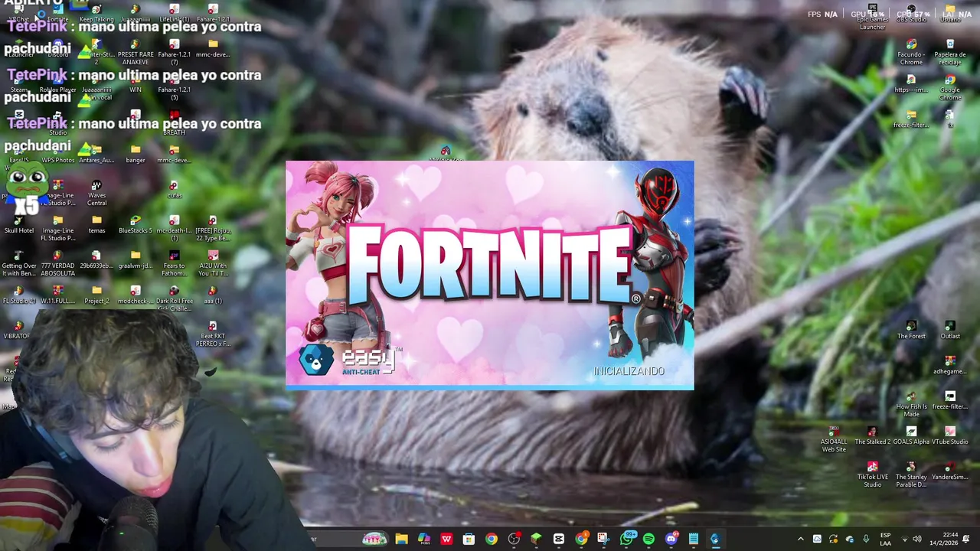Open the Waves Central desktop shortcut

point(96,193)
